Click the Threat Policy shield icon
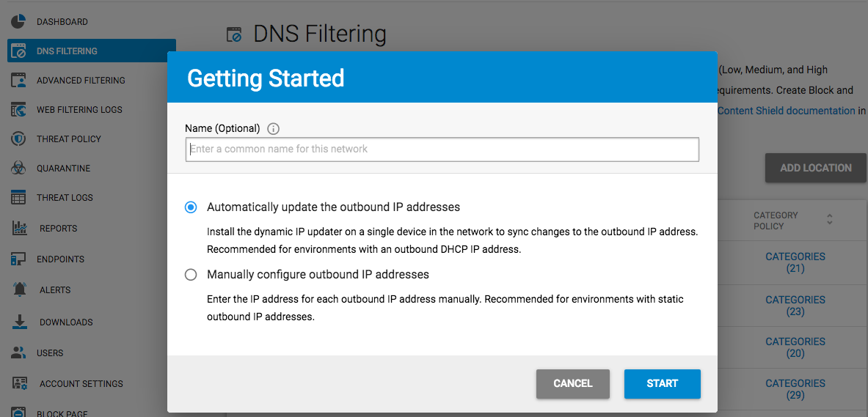The image size is (868, 417). (x=19, y=139)
